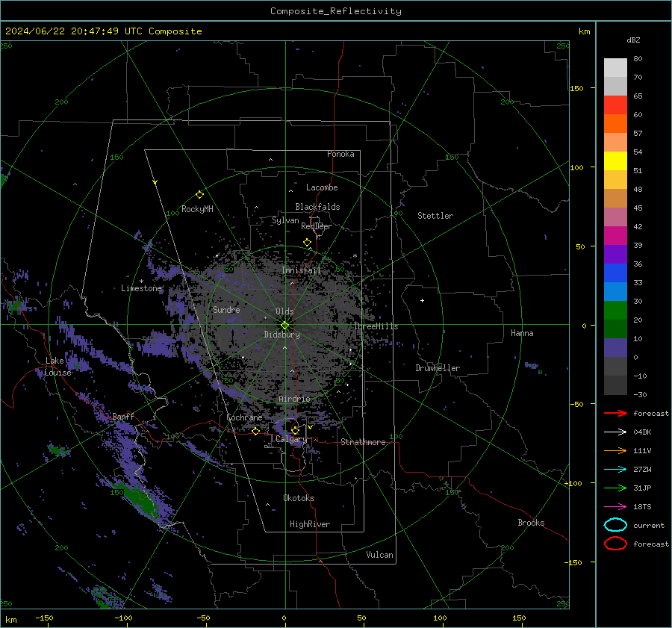Click the white plus marker west of Hanna
The width and height of the screenshot is (672, 628).
[x=422, y=300]
